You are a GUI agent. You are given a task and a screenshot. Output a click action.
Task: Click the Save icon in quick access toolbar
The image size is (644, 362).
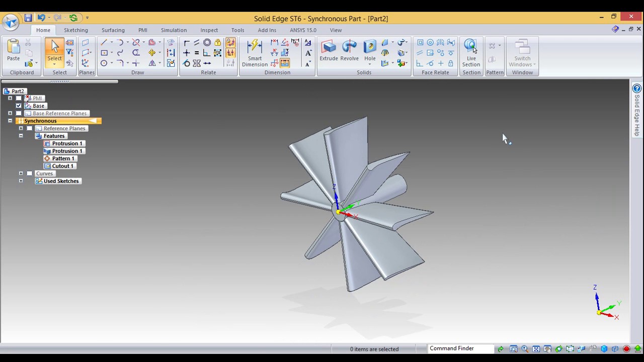28,18
